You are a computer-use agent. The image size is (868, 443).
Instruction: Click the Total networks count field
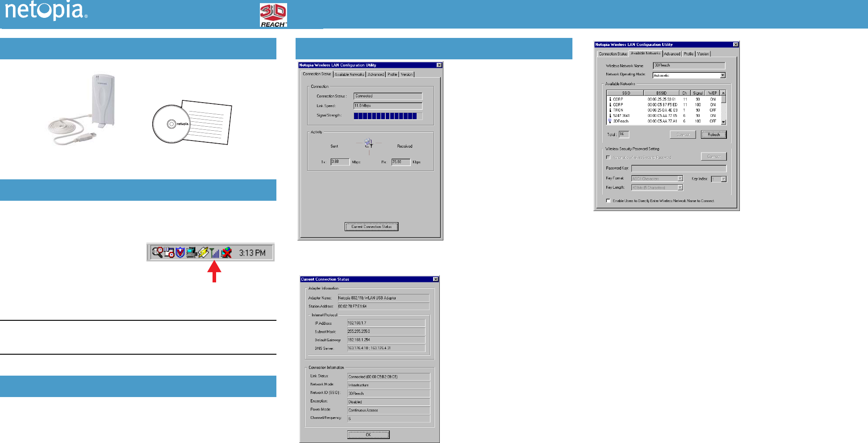coord(624,134)
